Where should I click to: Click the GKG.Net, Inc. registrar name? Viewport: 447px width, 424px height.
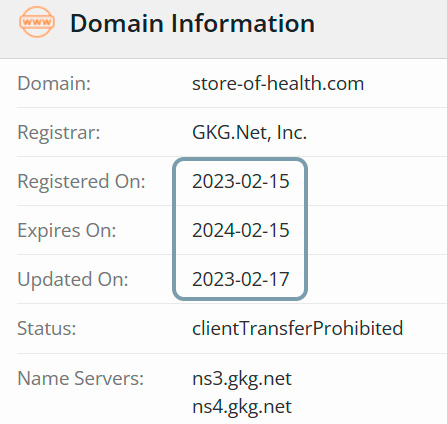[x=249, y=132]
